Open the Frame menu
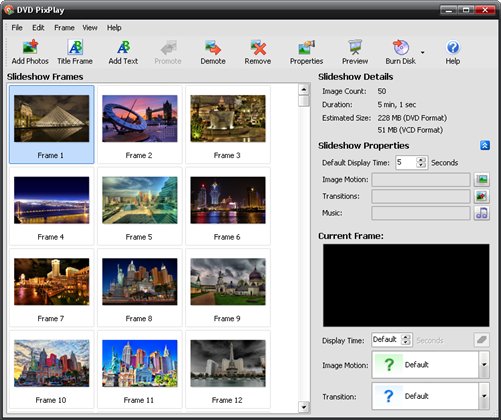The image size is (501, 420). (64, 28)
